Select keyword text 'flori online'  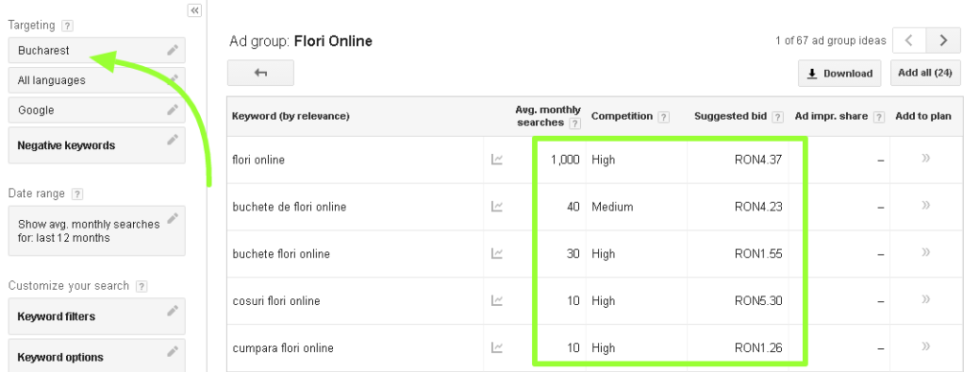click(x=258, y=160)
